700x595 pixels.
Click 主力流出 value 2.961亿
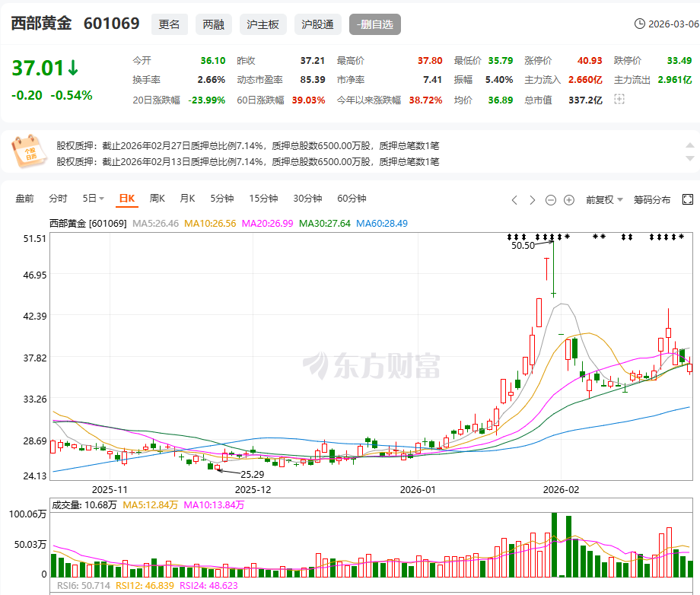(675, 80)
